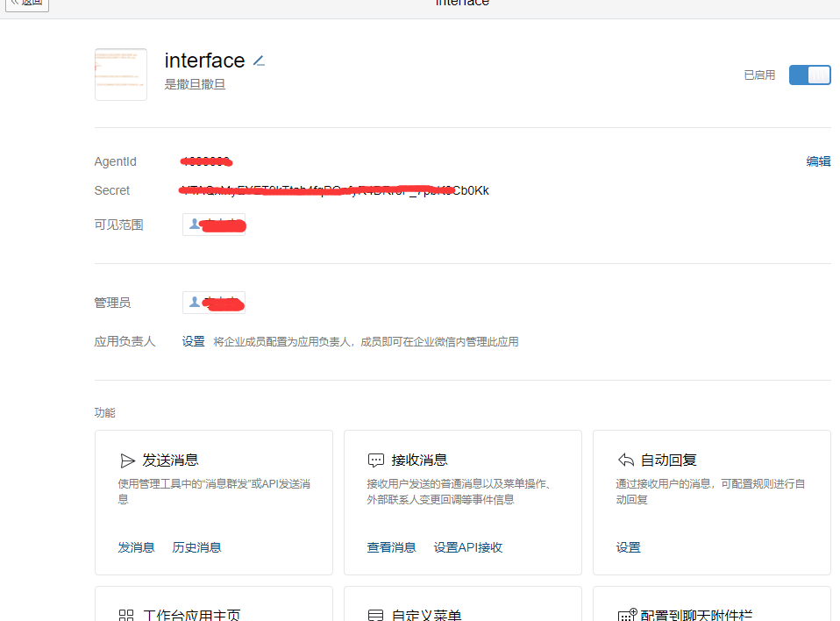This screenshot has width=840, height=621.
Task: Click the 接收消息 chat bubble icon
Action: [x=376, y=460]
